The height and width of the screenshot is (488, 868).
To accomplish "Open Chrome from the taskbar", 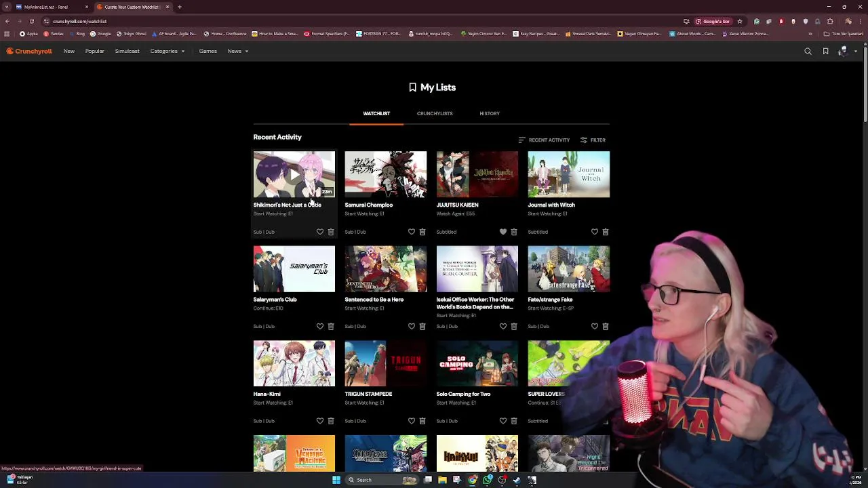I will point(472,480).
